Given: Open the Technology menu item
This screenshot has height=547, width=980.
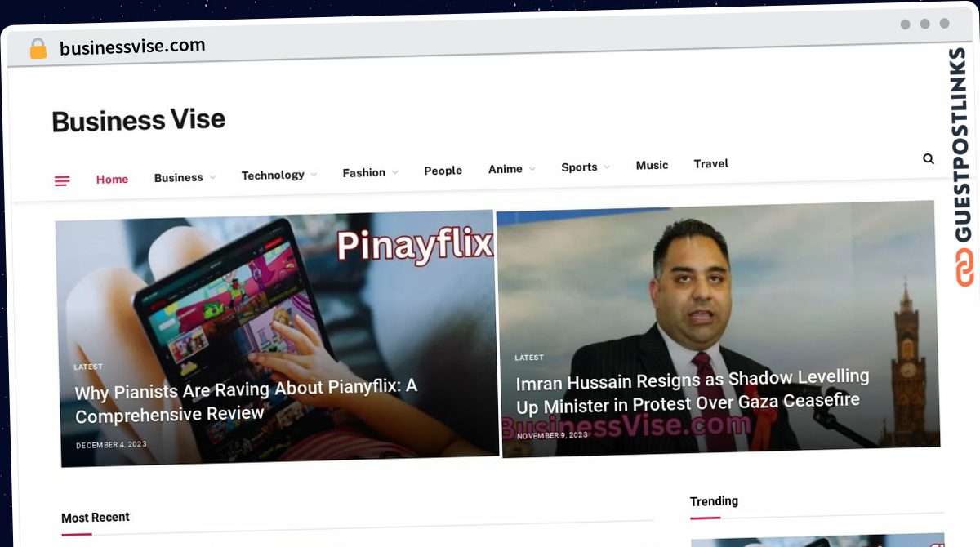Looking at the screenshot, I should coord(273,175).
